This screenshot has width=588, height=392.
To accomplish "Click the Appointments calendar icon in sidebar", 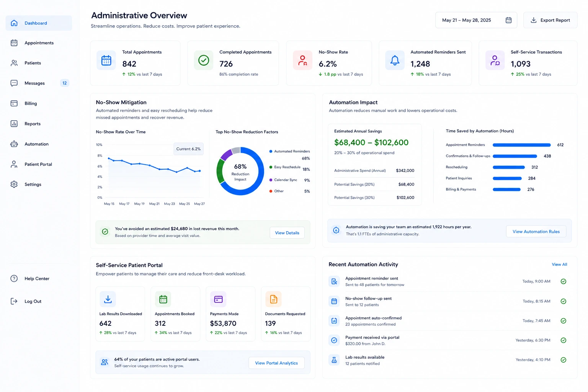I will click(x=14, y=43).
